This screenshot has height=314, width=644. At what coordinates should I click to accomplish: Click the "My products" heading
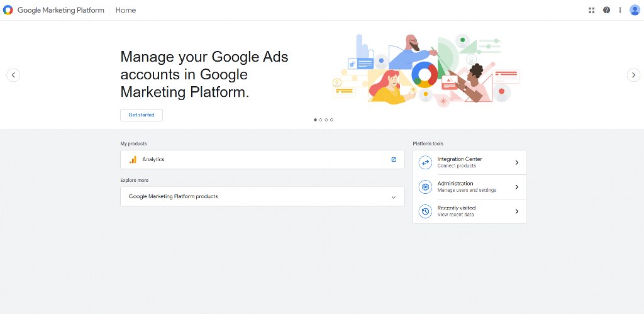pos(133,144)
